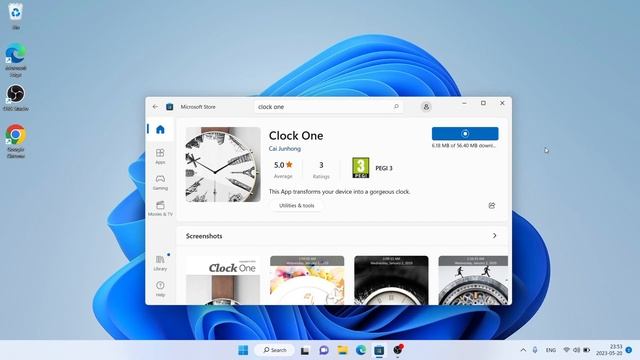Open Library in the Store sidebar

160,263
